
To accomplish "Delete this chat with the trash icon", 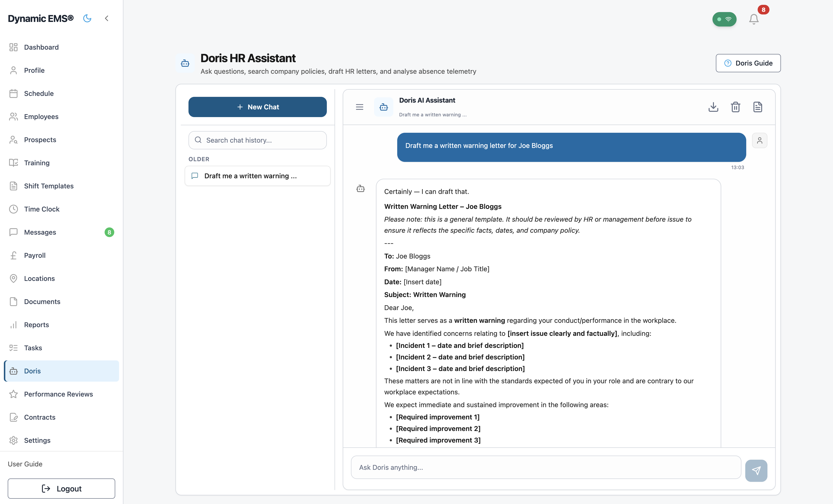I will (735, 107).
